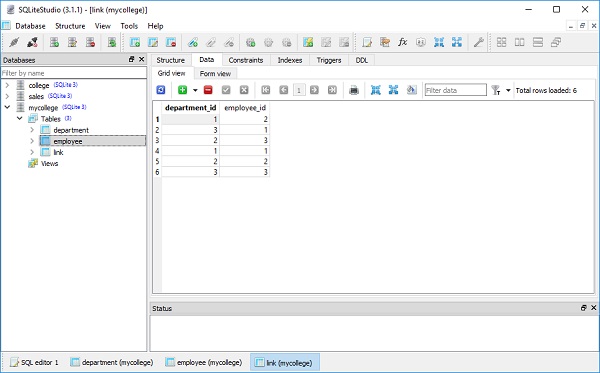Select the Views tree item
600x373 pixels.
[x=49, y=163]
